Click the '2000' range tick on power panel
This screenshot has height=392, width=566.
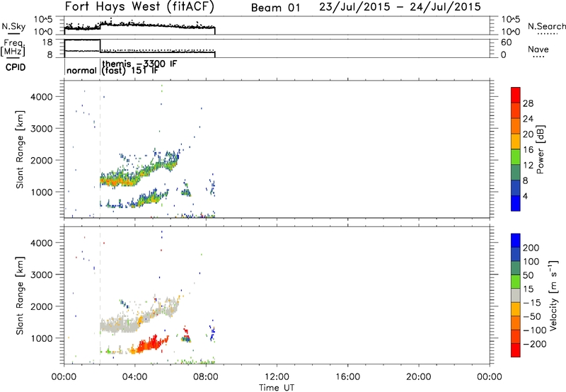(x=42, y=160)
